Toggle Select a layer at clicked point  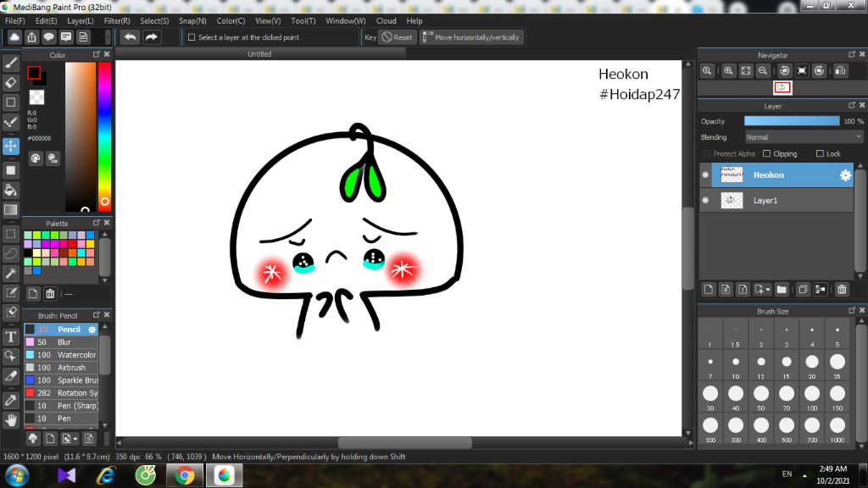point(192,37)
